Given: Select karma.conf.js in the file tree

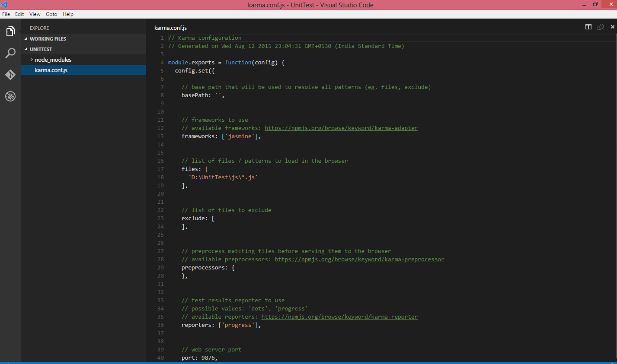Looking at the screenshot, I should tap(83, 70).
